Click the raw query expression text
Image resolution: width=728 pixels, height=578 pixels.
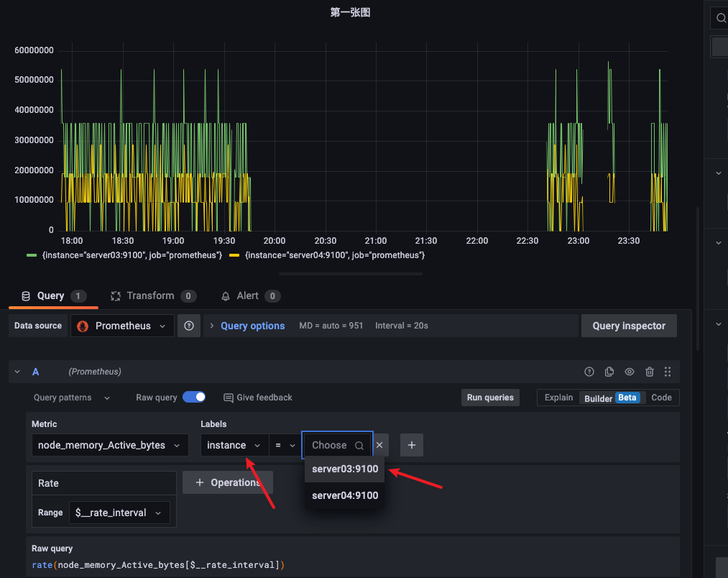[x=158, y=565]
